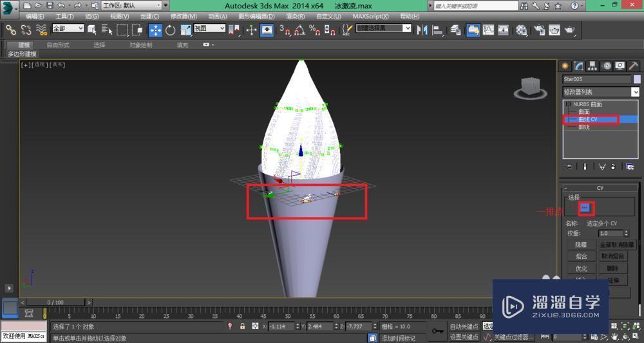
Task: Open the 工具(T) menu
Action: coord(64,17)
